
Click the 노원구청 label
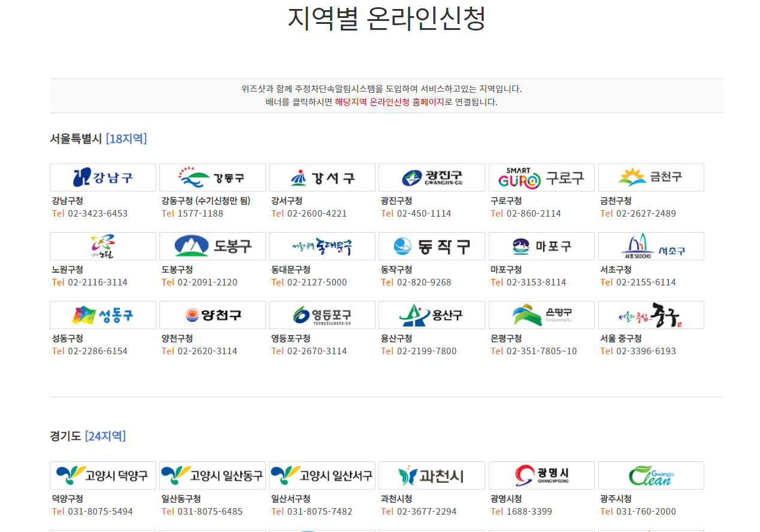[68, 269]
